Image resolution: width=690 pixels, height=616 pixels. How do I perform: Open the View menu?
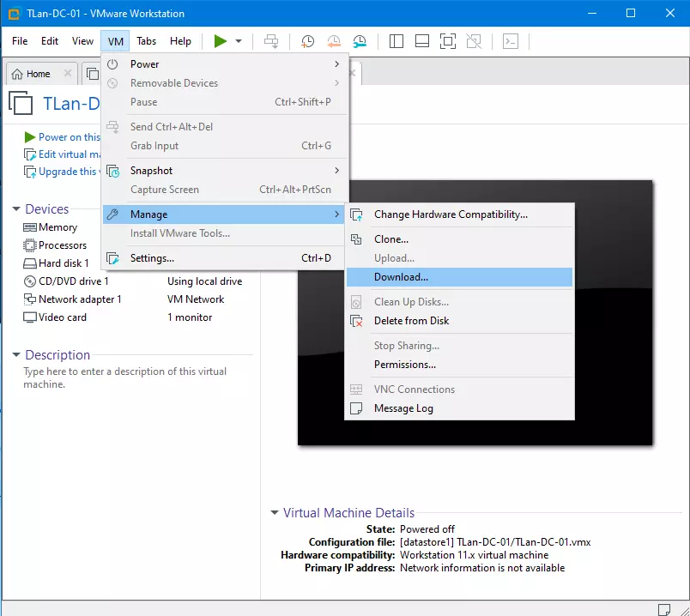(82, 41)
